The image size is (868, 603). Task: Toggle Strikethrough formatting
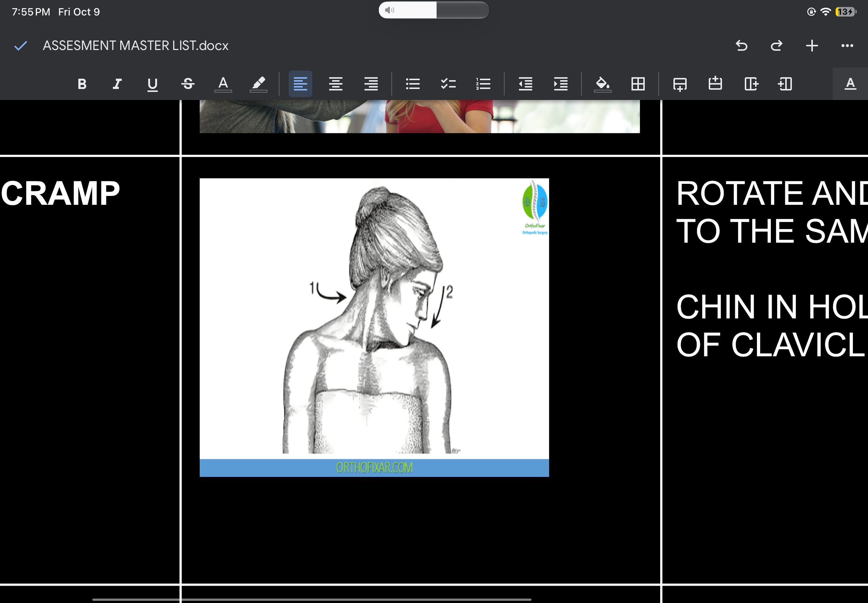(188, 84)
